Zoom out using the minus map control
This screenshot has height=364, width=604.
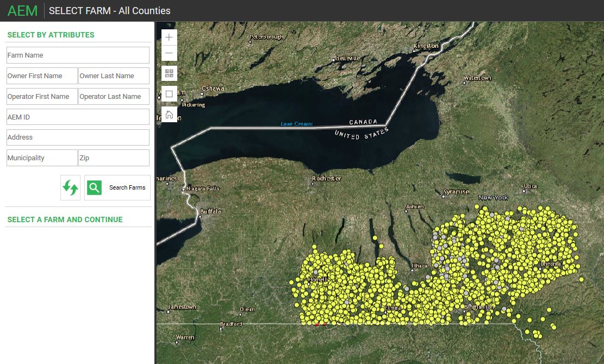tap(169, 53)
